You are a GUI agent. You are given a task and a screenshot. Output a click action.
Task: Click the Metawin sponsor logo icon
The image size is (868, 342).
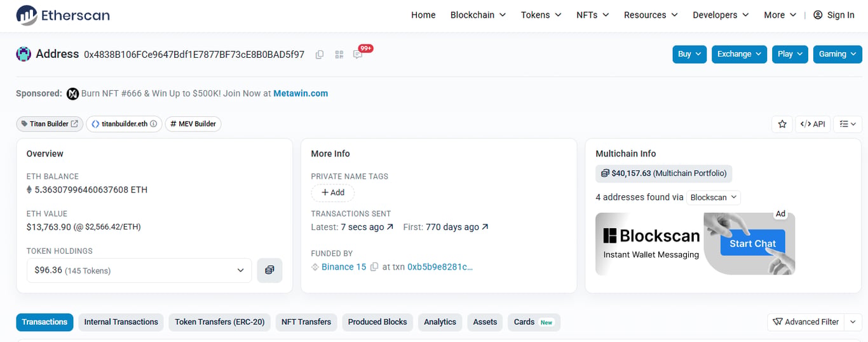[72, 93]
